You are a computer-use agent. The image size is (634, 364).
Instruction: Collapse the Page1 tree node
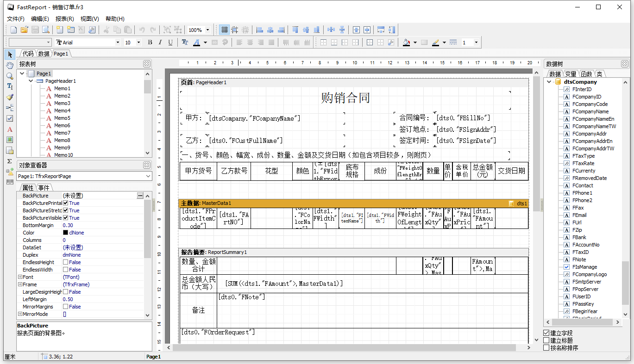pos(22,74)
